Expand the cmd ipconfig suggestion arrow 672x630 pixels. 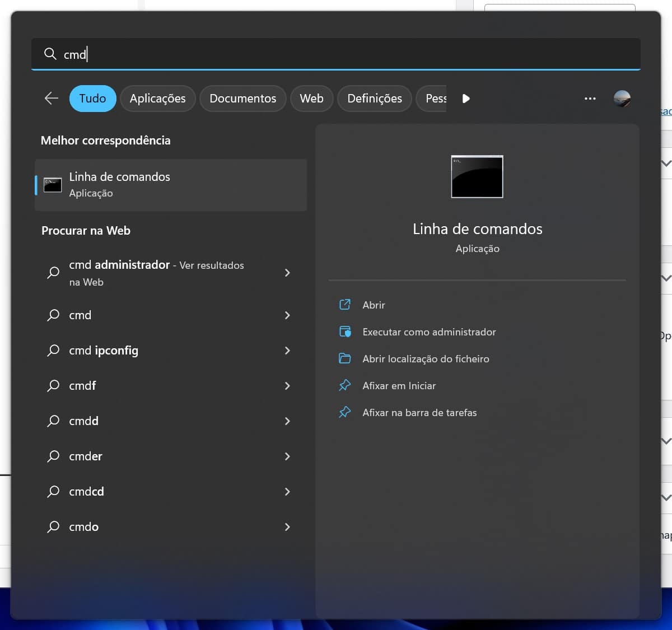coord(287,351)
